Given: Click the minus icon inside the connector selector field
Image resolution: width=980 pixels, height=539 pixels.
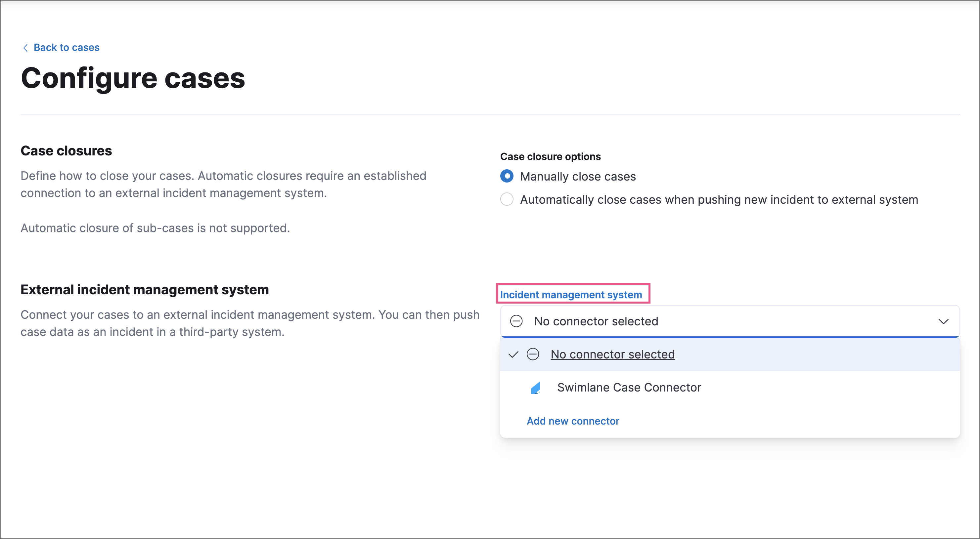Looking at the screenshot, I should click(516, 321).
